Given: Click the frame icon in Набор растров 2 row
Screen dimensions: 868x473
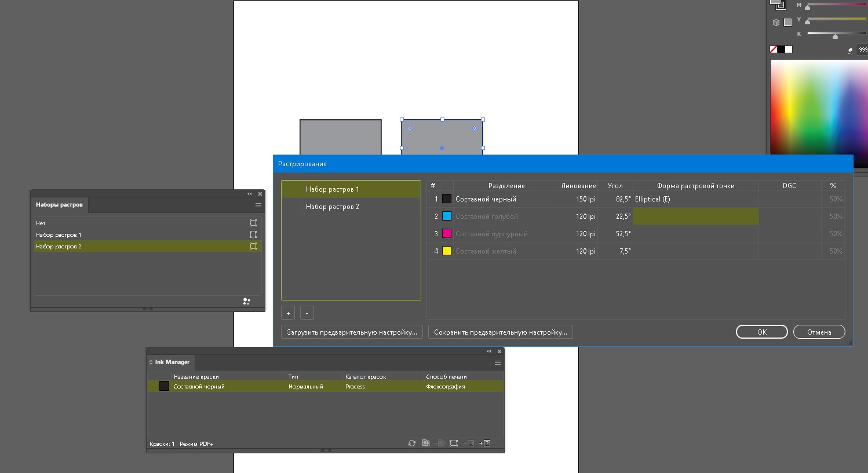Looking at the screenshot, I should [x=253, y=246].
